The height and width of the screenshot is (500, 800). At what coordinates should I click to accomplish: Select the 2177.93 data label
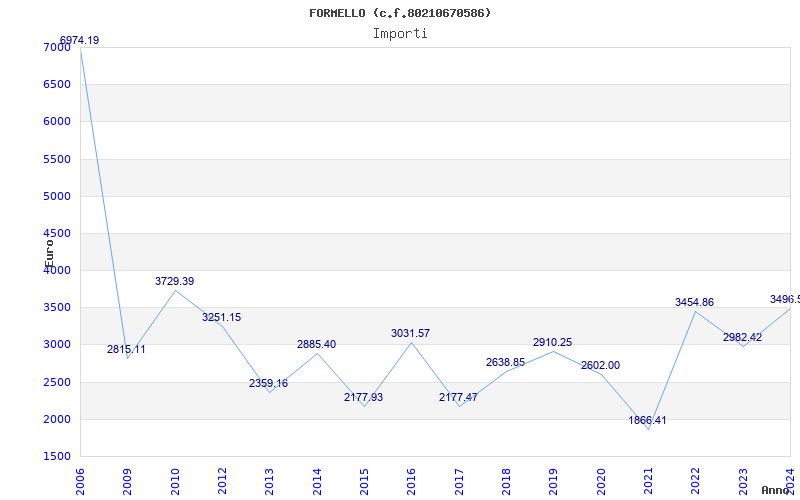[363, 397]
